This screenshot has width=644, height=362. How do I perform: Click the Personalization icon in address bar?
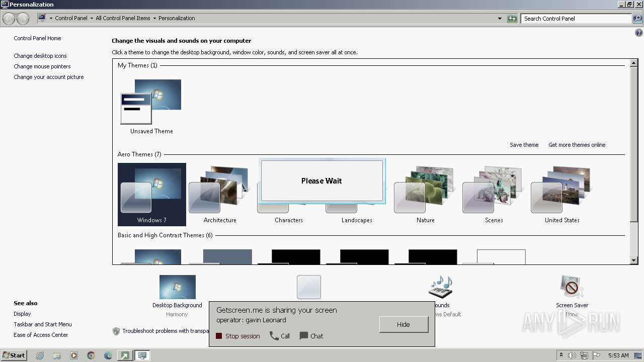point(42,18)
